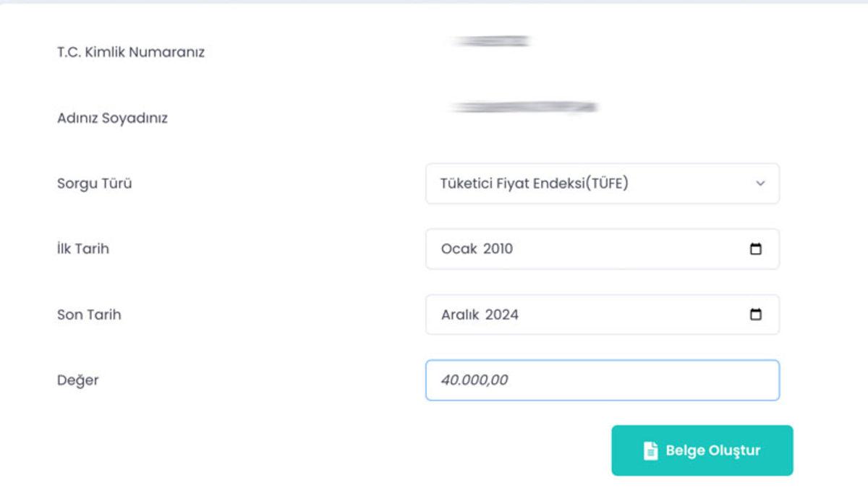Viewport: 868px width, 488px height.
Task: Click the Adınız Soyadınız label
Action: click(112, 118)
